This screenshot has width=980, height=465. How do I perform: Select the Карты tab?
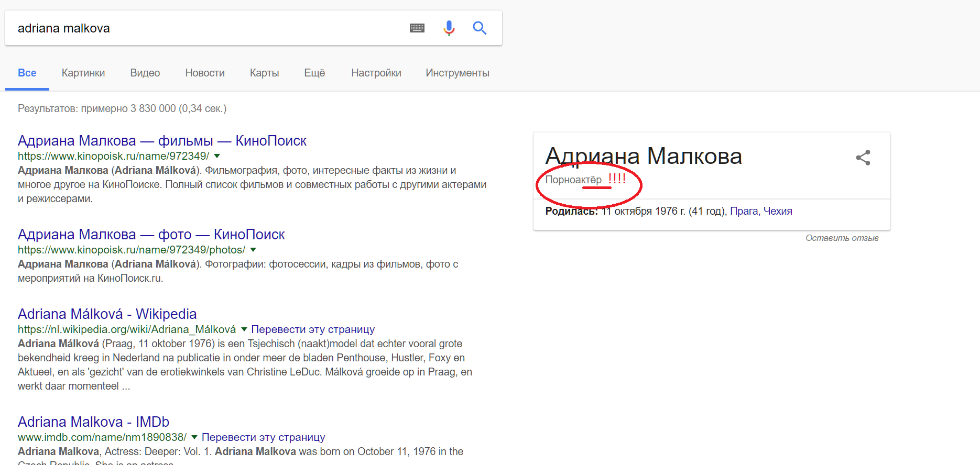coord(264,73)
